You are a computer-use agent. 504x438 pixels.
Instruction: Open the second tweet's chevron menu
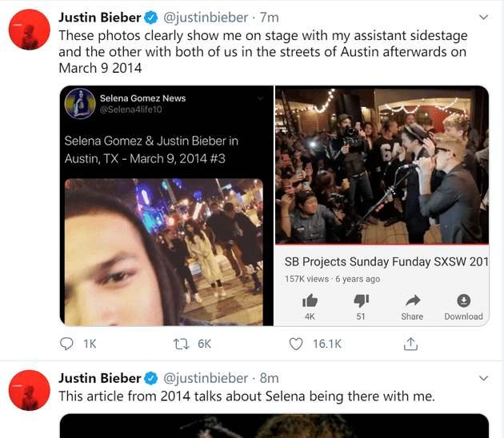pos(482,378)
